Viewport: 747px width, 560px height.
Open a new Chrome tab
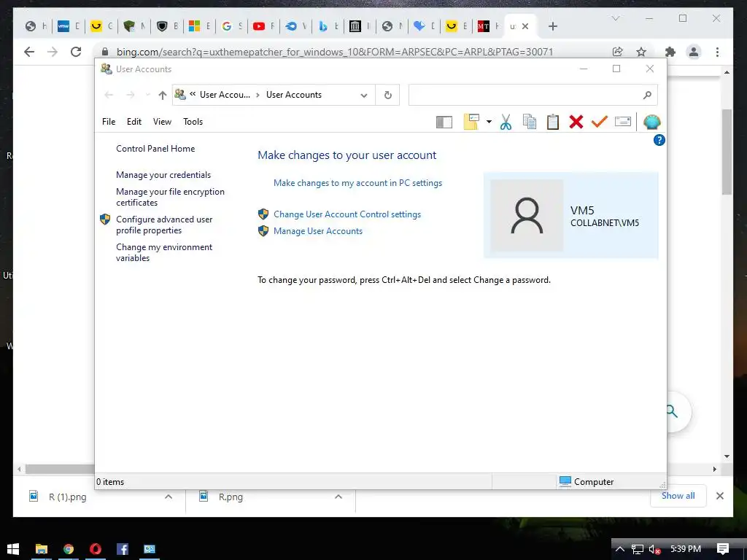point(553,26)
